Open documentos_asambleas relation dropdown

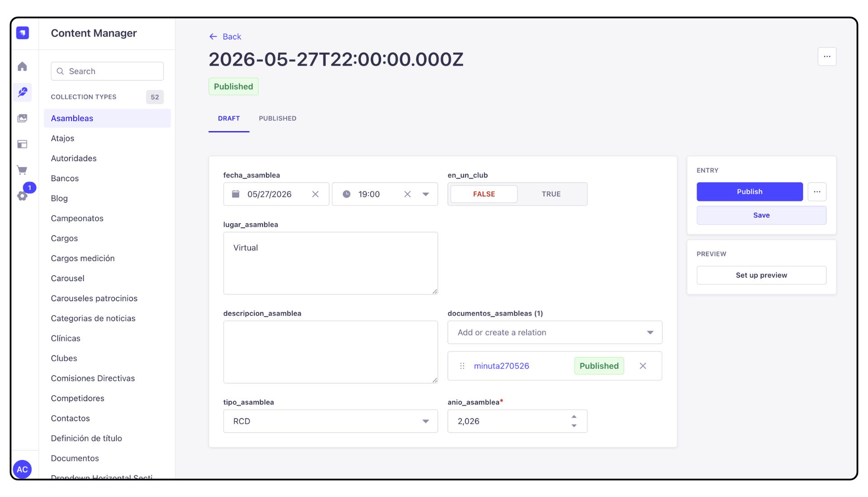pyautogui.click(x=555, y=333)
